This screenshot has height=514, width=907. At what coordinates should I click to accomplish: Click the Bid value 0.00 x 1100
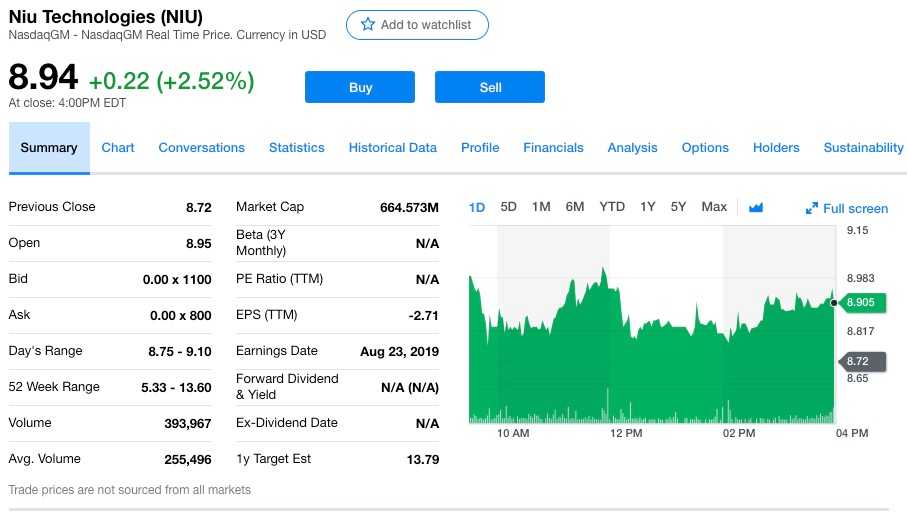(177, 280)
